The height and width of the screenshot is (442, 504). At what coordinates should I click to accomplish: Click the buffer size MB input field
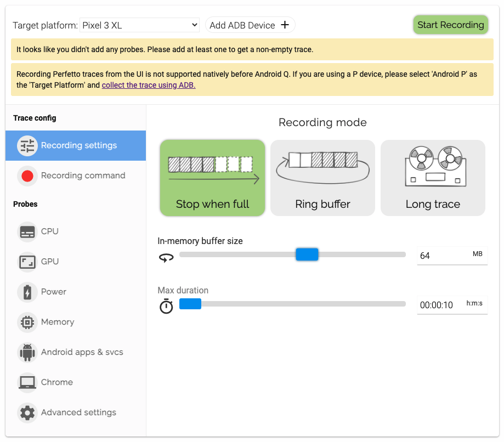444,256
